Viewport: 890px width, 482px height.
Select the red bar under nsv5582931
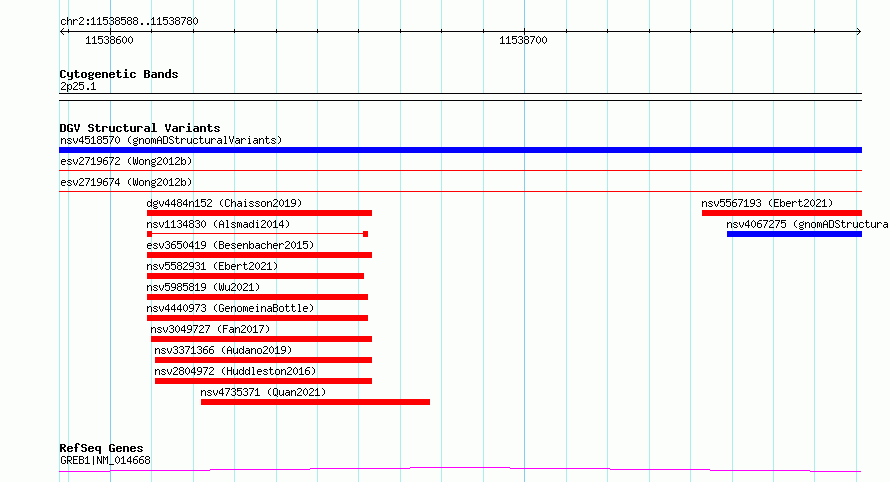point(255,276)
